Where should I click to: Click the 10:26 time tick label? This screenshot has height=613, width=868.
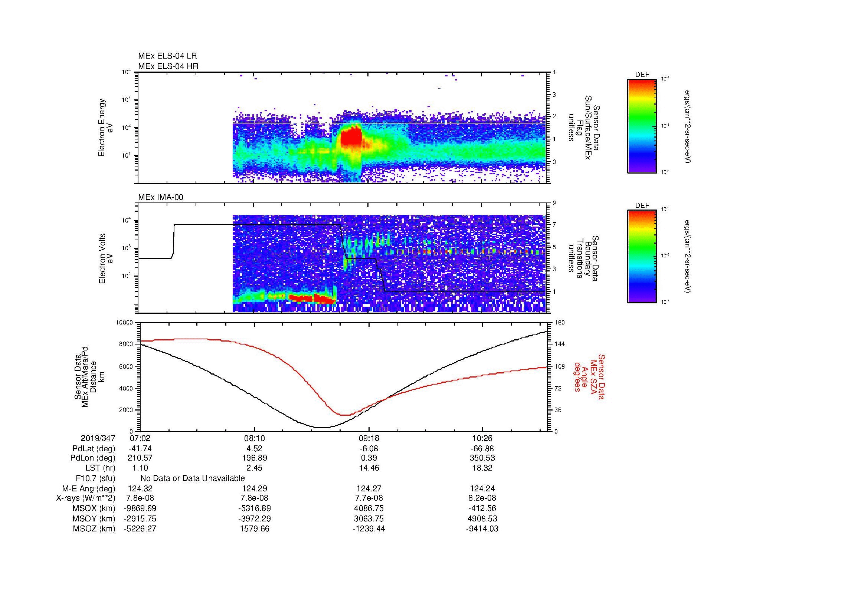click(482, 438)
